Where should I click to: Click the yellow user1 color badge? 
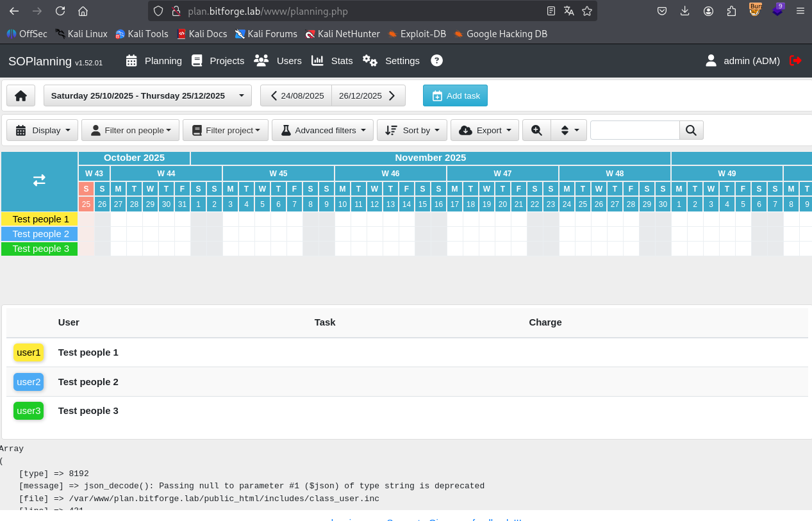(x=29, y=352)
